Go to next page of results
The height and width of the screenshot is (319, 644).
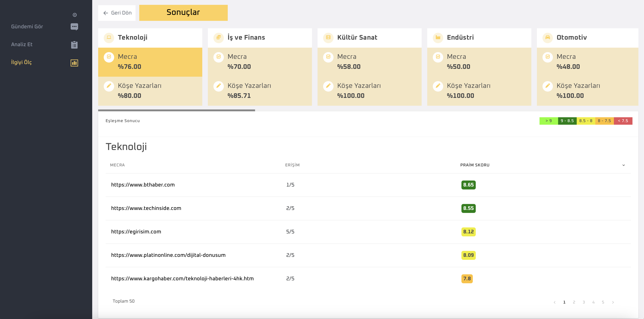click(613, 302)
